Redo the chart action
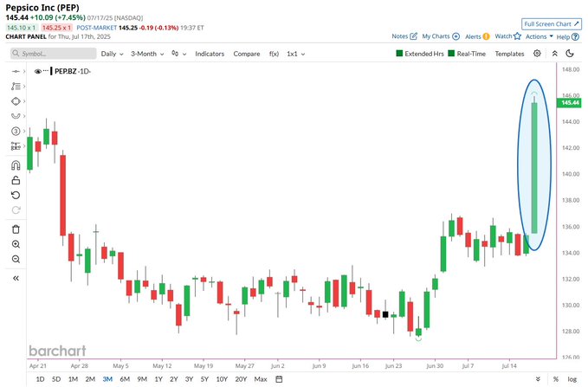The width and height of the screenshot is (588, 387). (x=16, y=210)
